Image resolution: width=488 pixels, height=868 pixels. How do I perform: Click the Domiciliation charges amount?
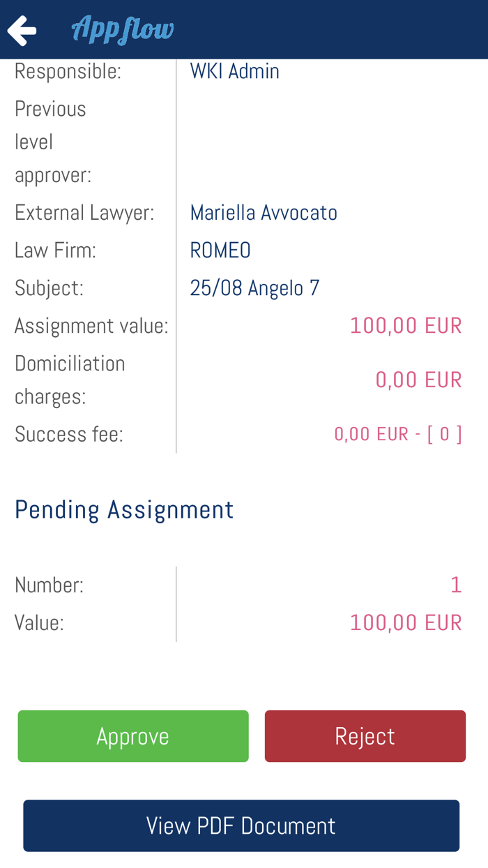[x=418, y=379]
